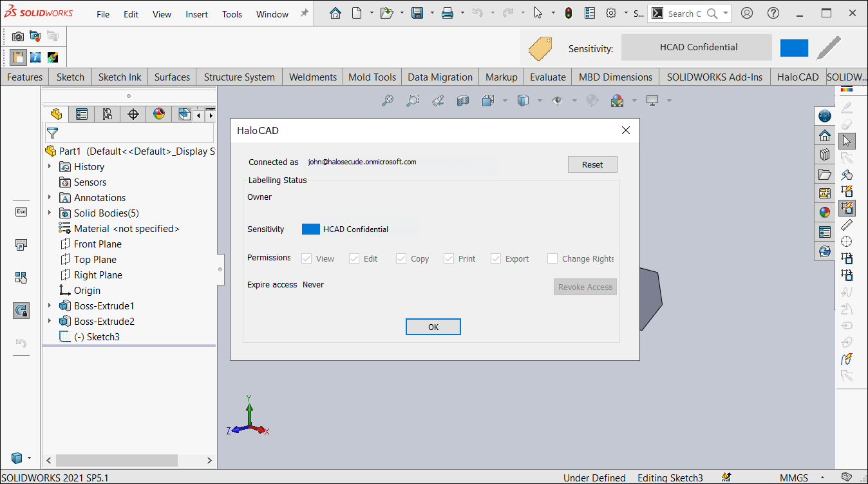This screenshot has height=484, width=868.
Task: Toggle the Edit permission checkbox
Action: 354,258
